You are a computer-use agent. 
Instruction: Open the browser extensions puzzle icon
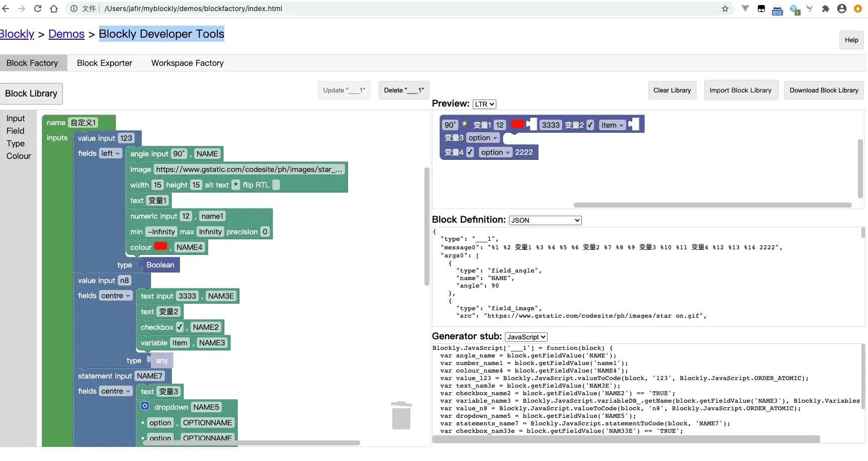click(x=825, y=9)
